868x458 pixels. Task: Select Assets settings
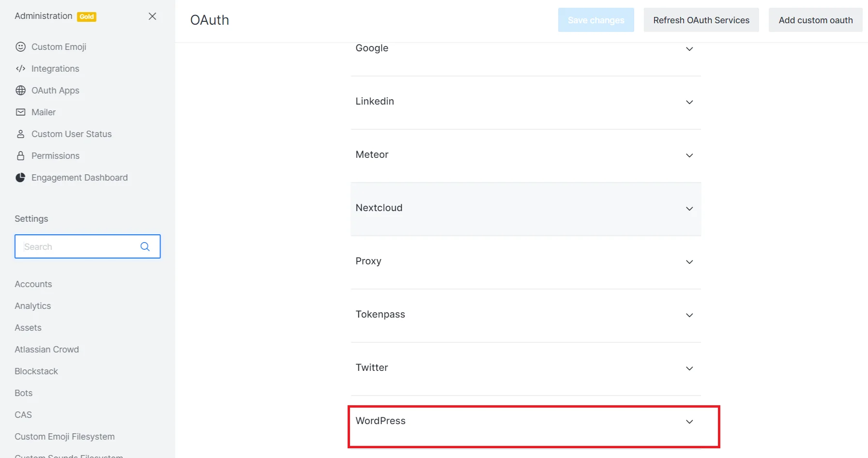pos(28,327)
